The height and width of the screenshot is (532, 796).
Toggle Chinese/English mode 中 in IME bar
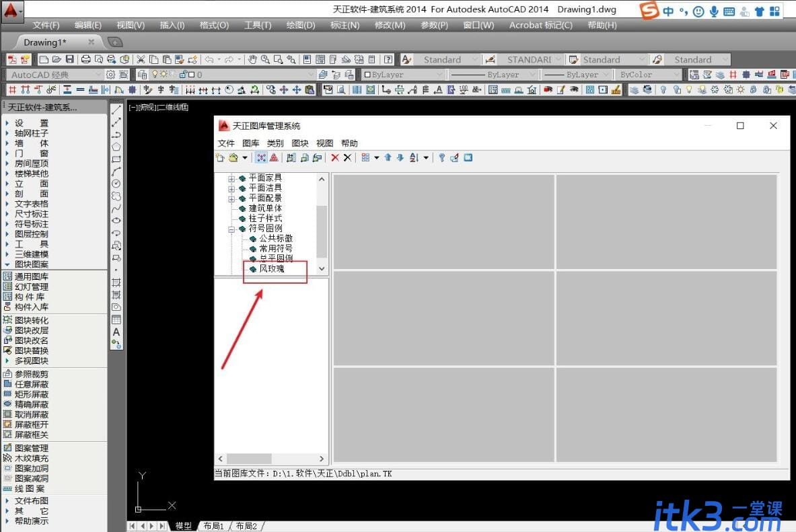tap(668, 11)
